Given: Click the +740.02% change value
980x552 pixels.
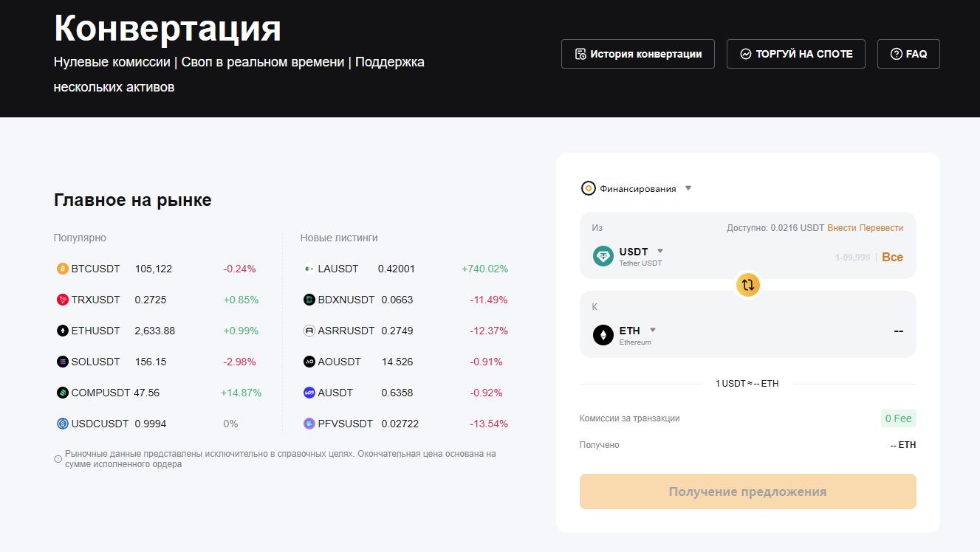Looking at the screenshot, I should tap(484, 269).
